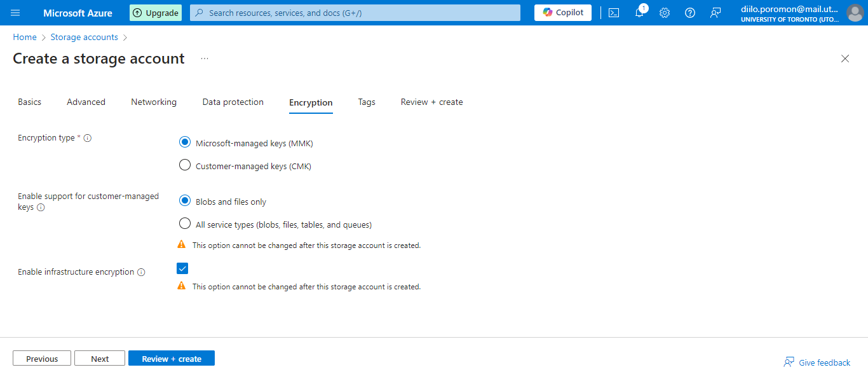Switch to the Data protection tab
This screenshot has width=868, height=386.
[233, 102]
